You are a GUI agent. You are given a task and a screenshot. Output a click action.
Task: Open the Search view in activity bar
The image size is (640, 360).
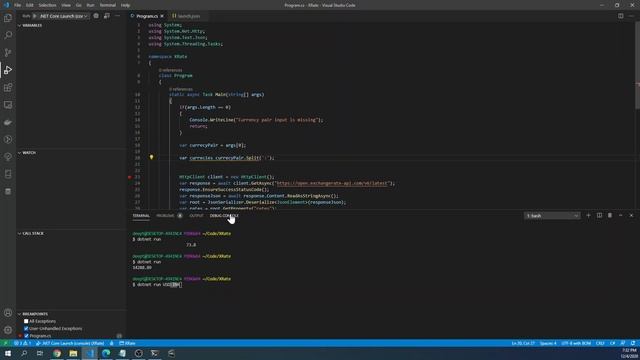8,36
